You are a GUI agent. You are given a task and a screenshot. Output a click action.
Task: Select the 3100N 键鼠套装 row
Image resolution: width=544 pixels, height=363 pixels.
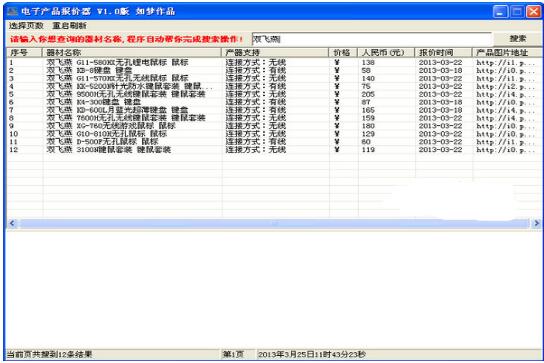click(274, 150)
